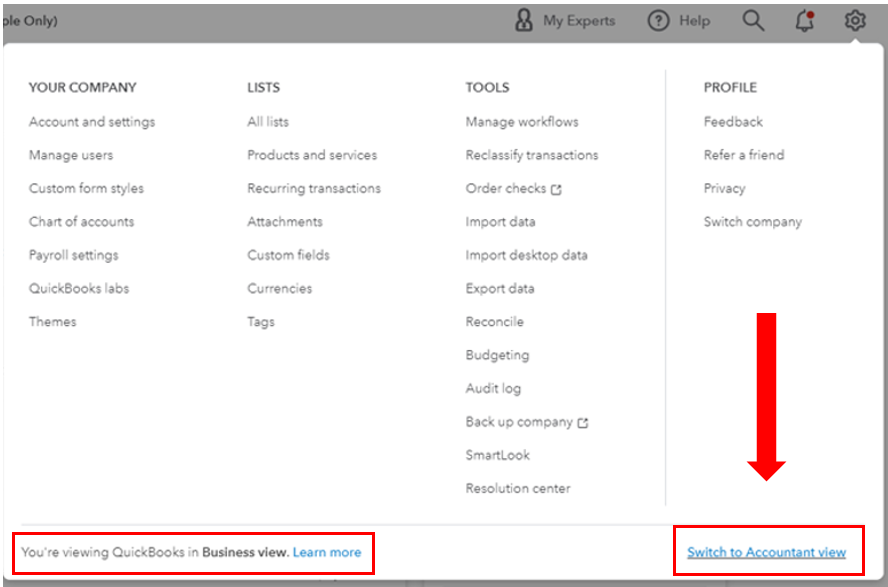This screenshot has width=888, height=587.
Task: Open SmartLook
Action: (497, 455)
